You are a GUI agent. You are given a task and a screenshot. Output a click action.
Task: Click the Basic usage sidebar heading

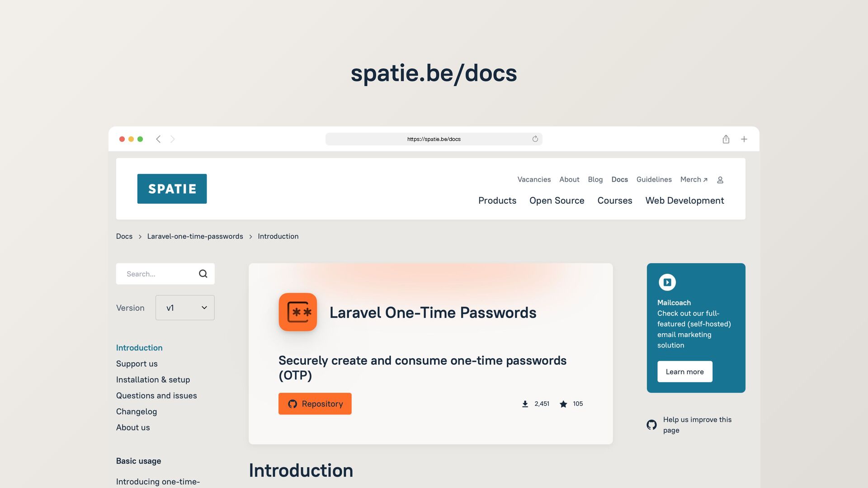pos(138,461)
